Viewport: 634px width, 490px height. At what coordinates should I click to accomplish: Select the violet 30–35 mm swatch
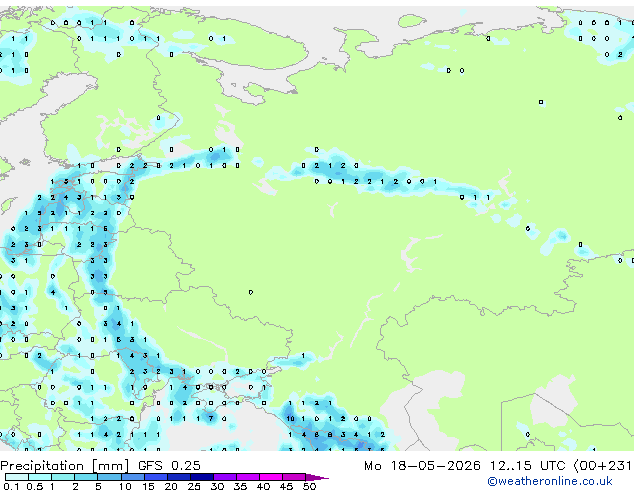click(225, 477)
